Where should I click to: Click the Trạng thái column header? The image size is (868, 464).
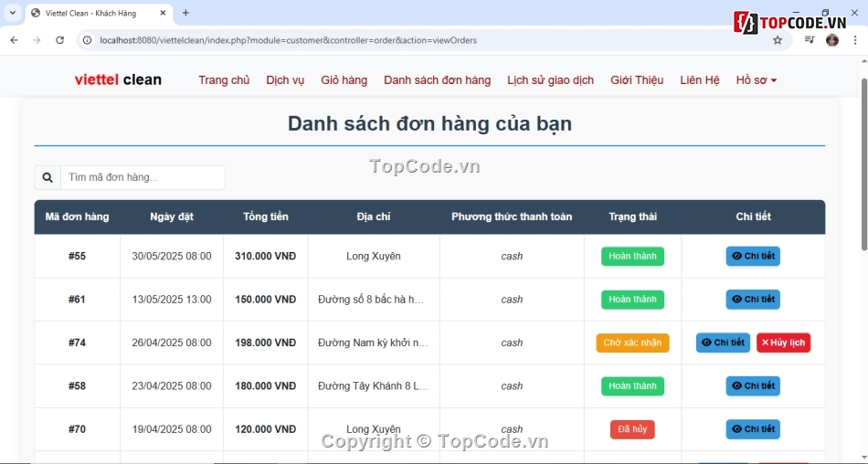(x=633, y=216)
